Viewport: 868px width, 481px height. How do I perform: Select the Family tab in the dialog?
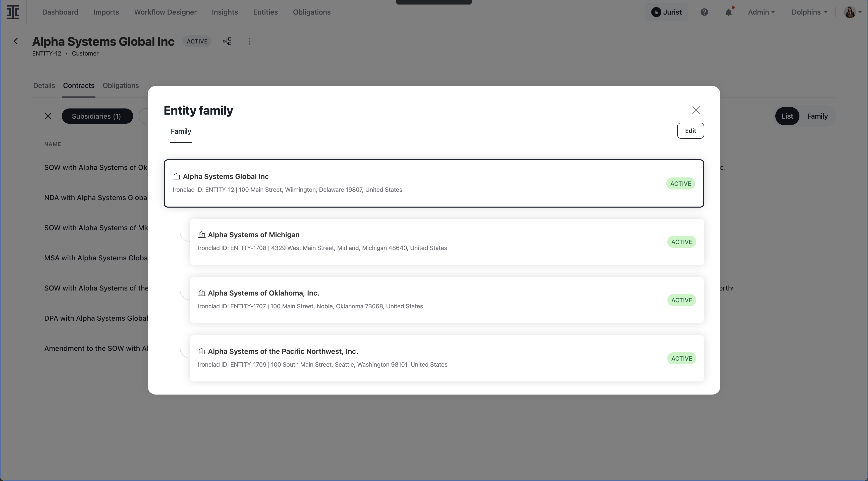coord(181,131)
